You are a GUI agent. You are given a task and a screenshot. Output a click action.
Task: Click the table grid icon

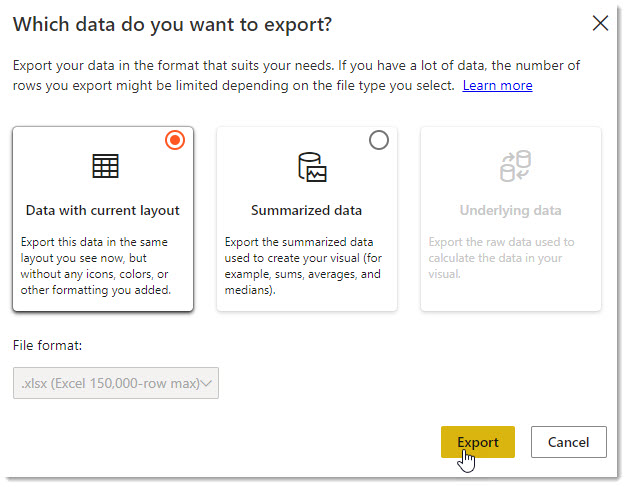[x=106, y=166]
